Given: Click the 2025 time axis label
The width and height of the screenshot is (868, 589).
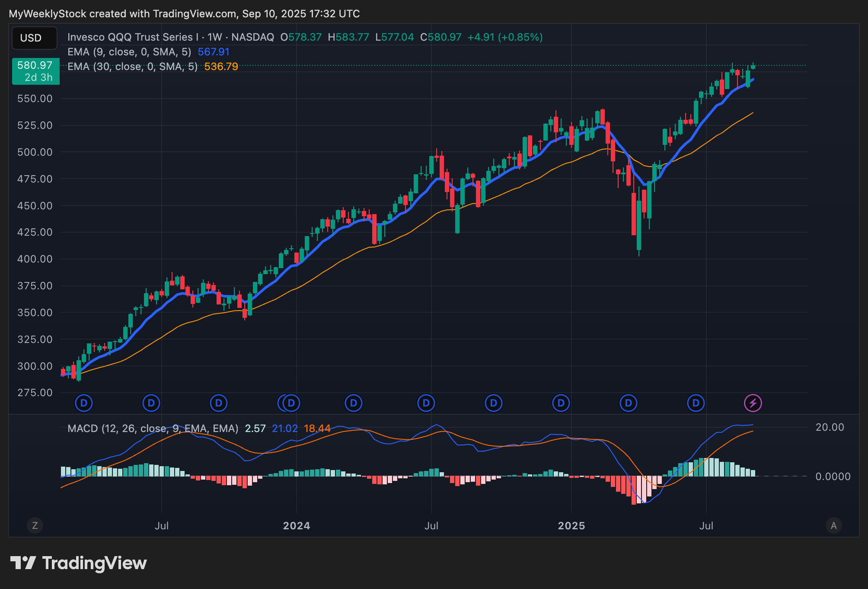Looking at the screenshot, I should pyautogui.click(x=571, y=526).
